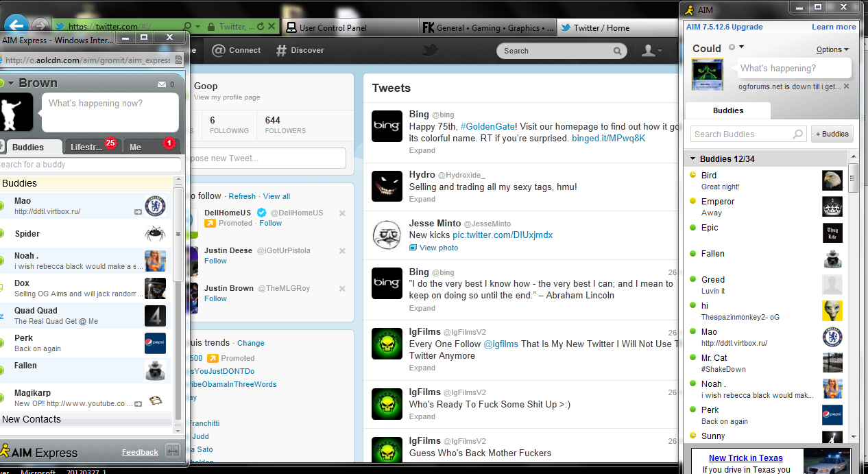Expand Hydro's selling tags tweet
Viewport: 868px width, 474px height.
point(422,199)
